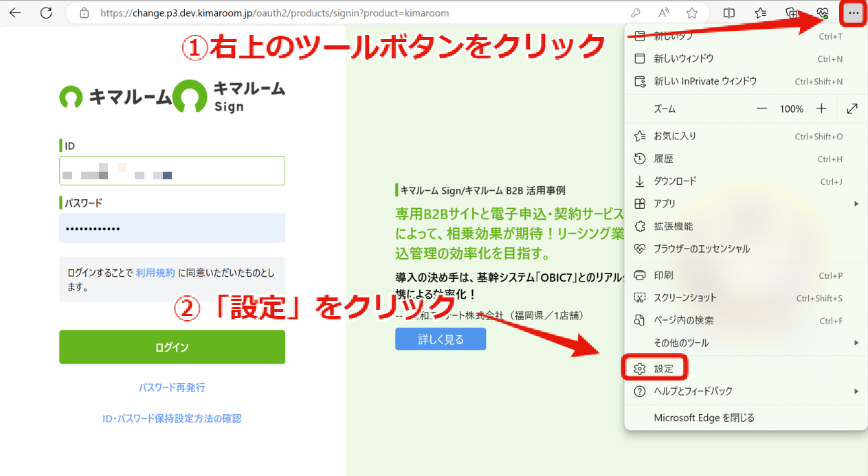The image size is (868, 476).
Task: Open the パスワード再発行 link
Action: point(172,388)
